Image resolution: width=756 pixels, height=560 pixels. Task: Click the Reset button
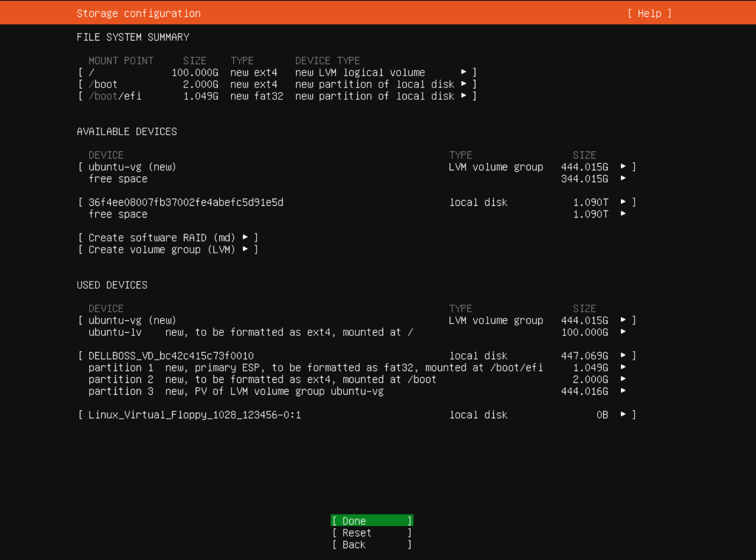[371, 533]
